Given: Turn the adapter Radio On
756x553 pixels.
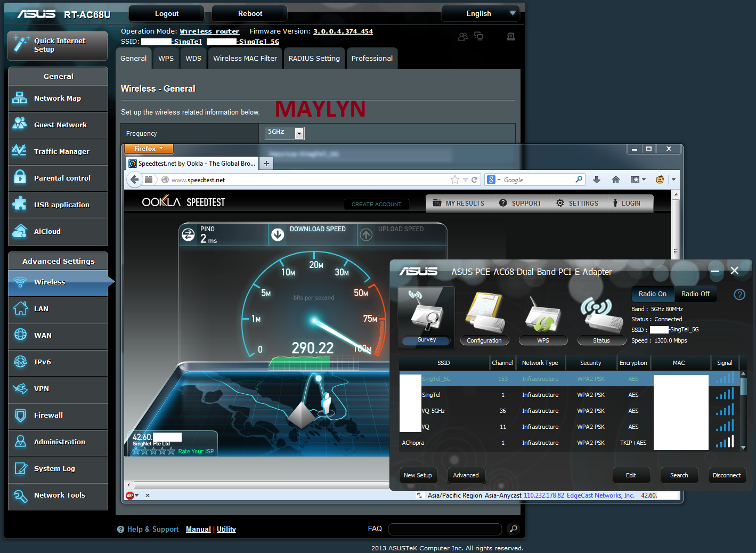Looking at the screenshot, I should tap(652, 294).
